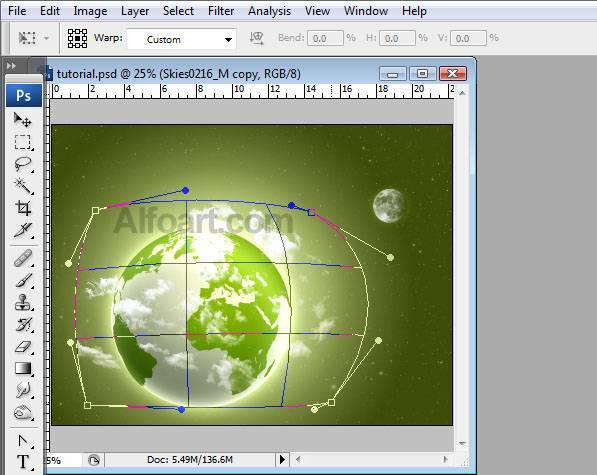
Task: Click horizontal scrollbar left arrow
Action: pyautogui.click(x=298, y=459)
